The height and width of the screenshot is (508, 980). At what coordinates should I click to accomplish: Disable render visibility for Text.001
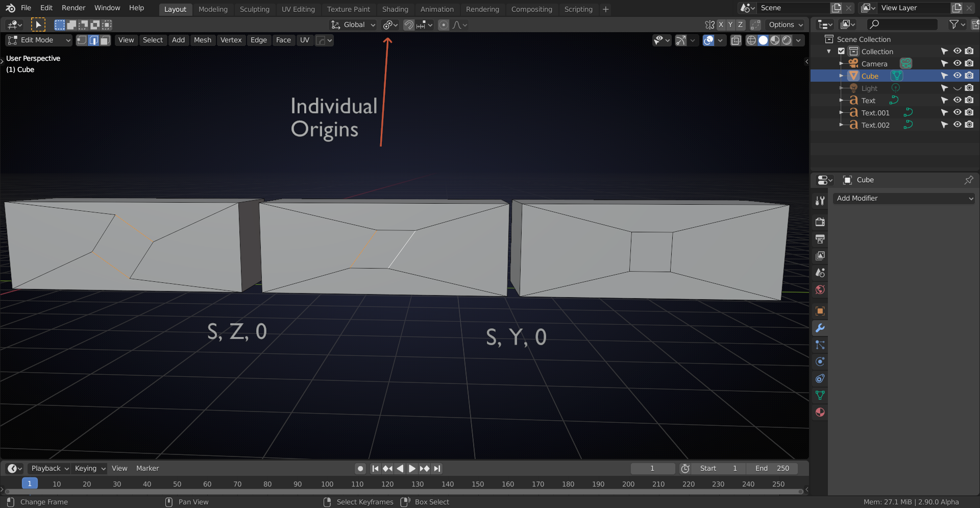[969, 112]
